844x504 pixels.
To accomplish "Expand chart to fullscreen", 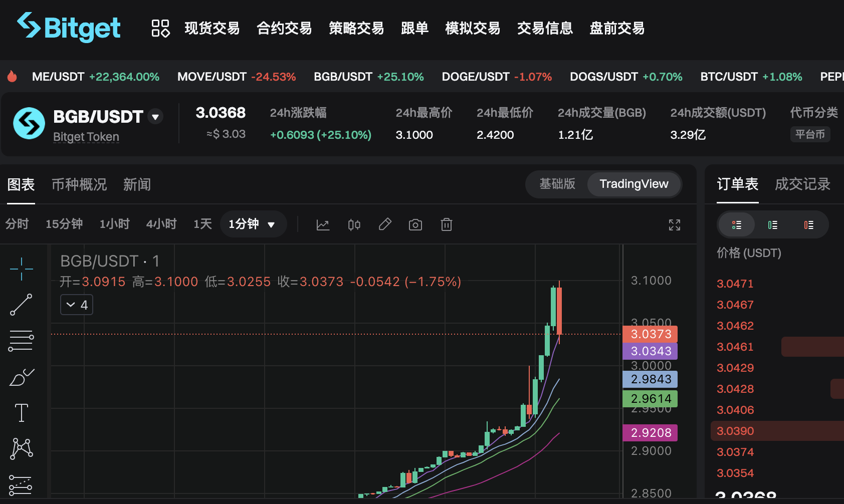I will [675, 225].
